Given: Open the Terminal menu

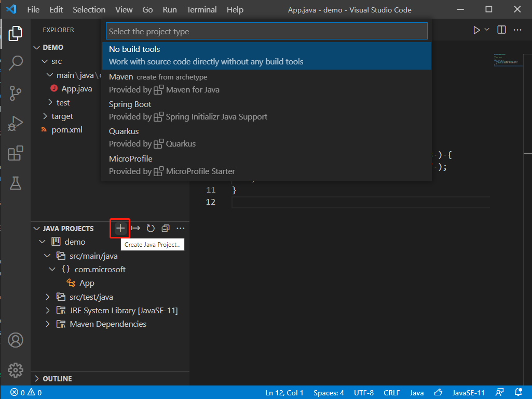Looking at the screenshot, I should pyautogui.click(x=201, y=10).
